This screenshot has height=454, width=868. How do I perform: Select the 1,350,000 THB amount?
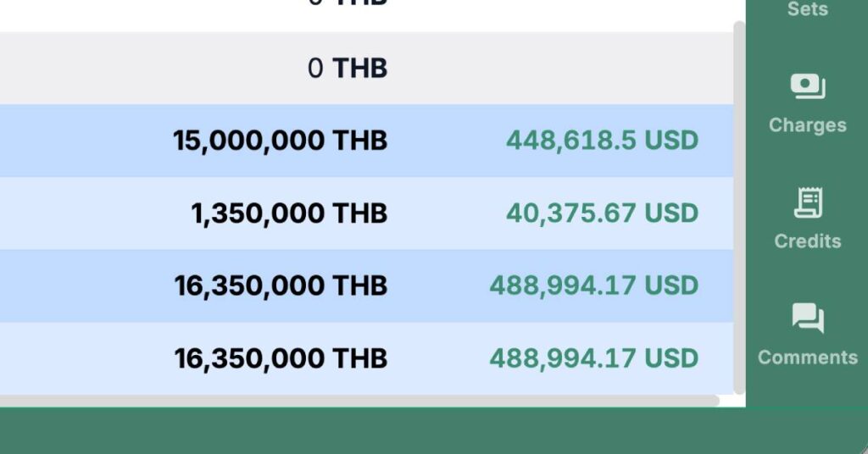click(289, 213)
